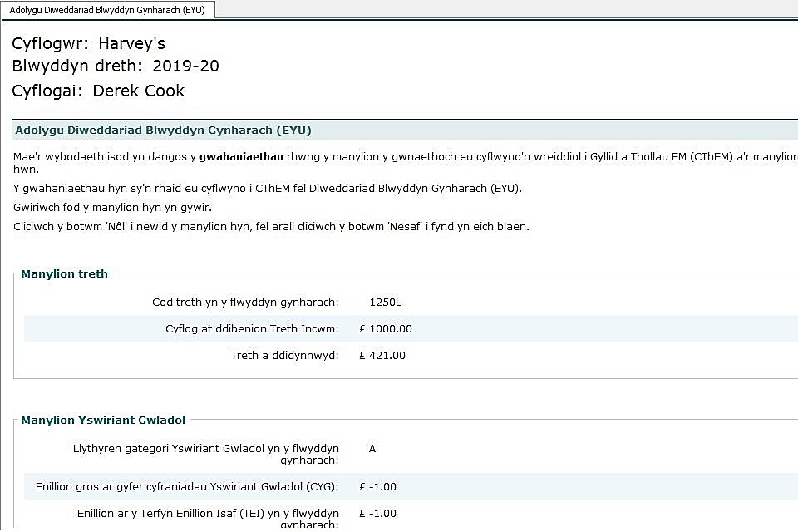The image size is (798, 532).
Task: Click the tax code value 1250L
Action: (386, 302)
